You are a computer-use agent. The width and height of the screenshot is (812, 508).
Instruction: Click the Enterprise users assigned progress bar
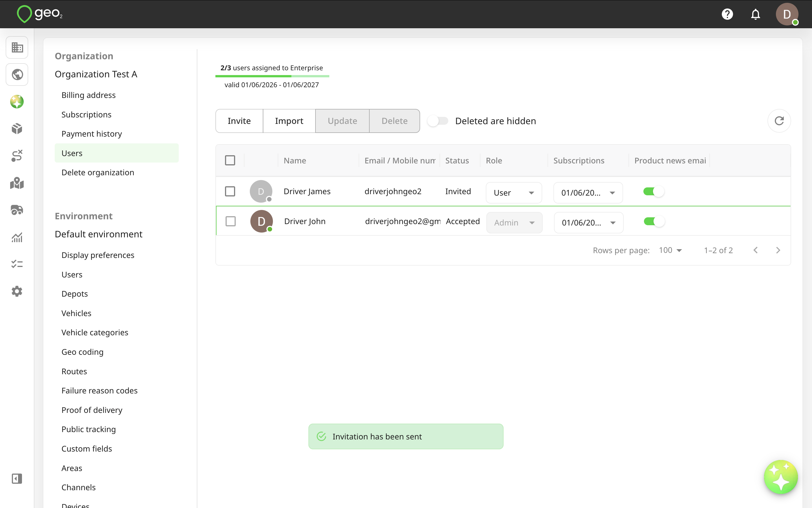click(272, 76)
